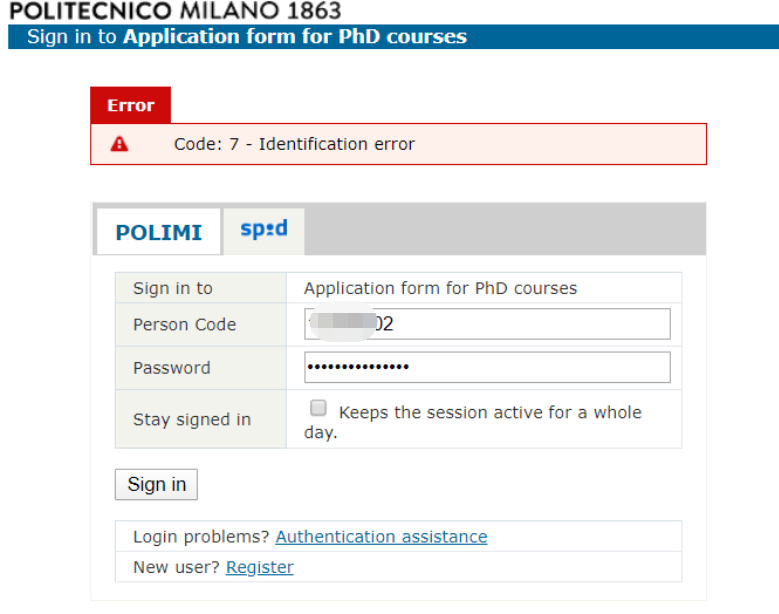The height and width of the screenshot is (614, 779).
Task: Click the Keeps the session active text
Action: (x=472, y=422)
